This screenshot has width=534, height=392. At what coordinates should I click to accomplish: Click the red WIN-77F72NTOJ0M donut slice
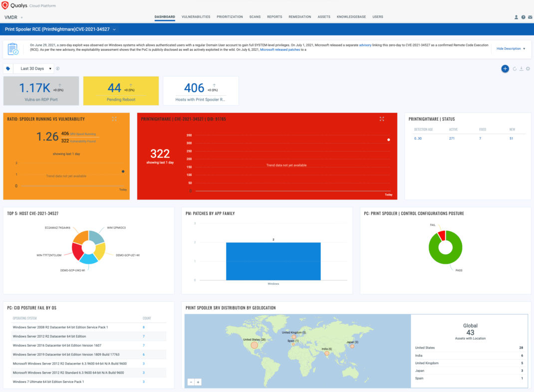pos(77,251)
